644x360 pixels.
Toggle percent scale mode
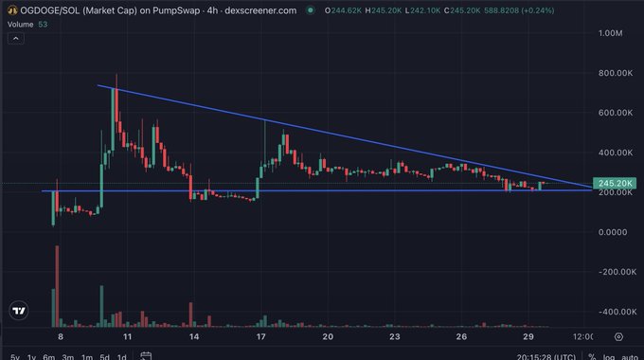click(592, 357)
